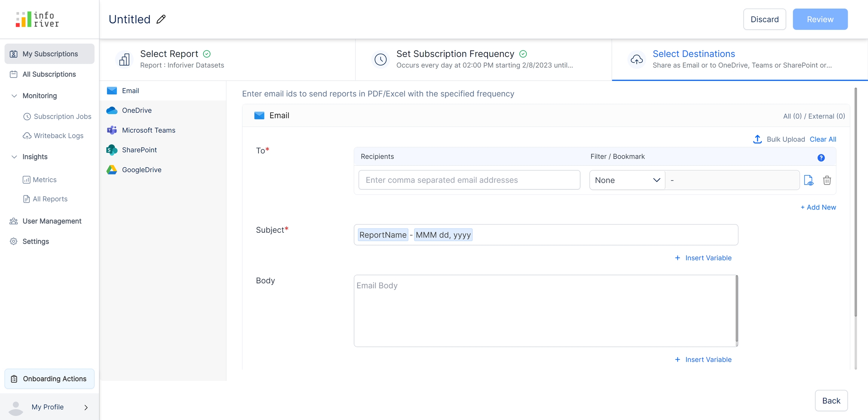
Task: Click the Bulk Upload icon
Action: 757,139
